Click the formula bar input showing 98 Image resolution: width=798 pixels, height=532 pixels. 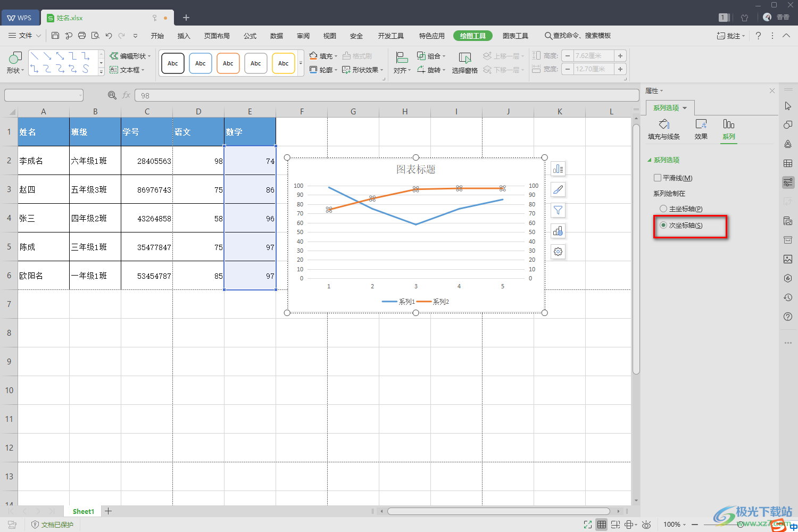[387, 95]
